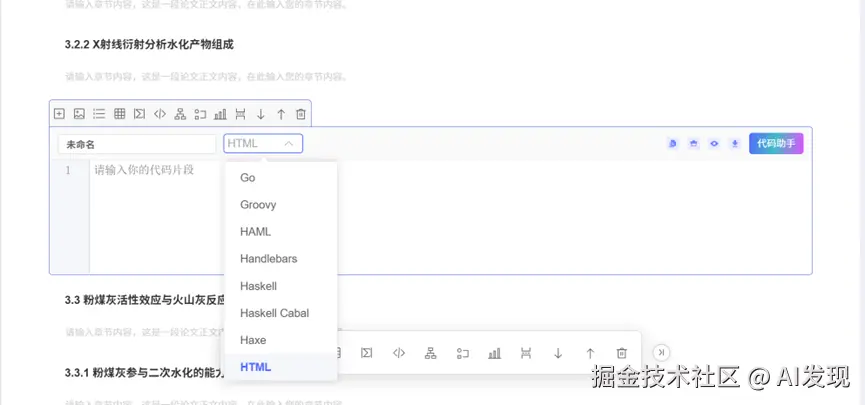Screen dimensions: 865x405
Task: Collapse lower toolbar with round arrow button
Action: pyautogui.click(x=661, y=353)
